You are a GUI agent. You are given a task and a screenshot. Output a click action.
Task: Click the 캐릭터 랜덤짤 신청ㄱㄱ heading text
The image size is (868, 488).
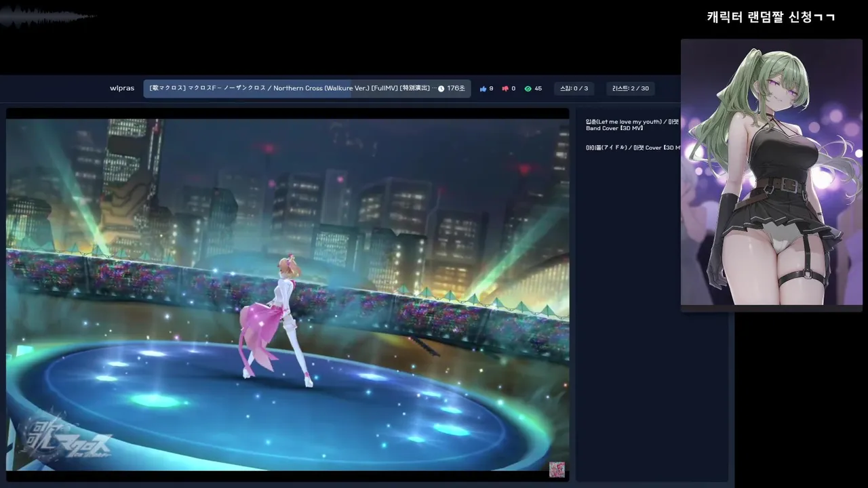[x=770, y=17]
